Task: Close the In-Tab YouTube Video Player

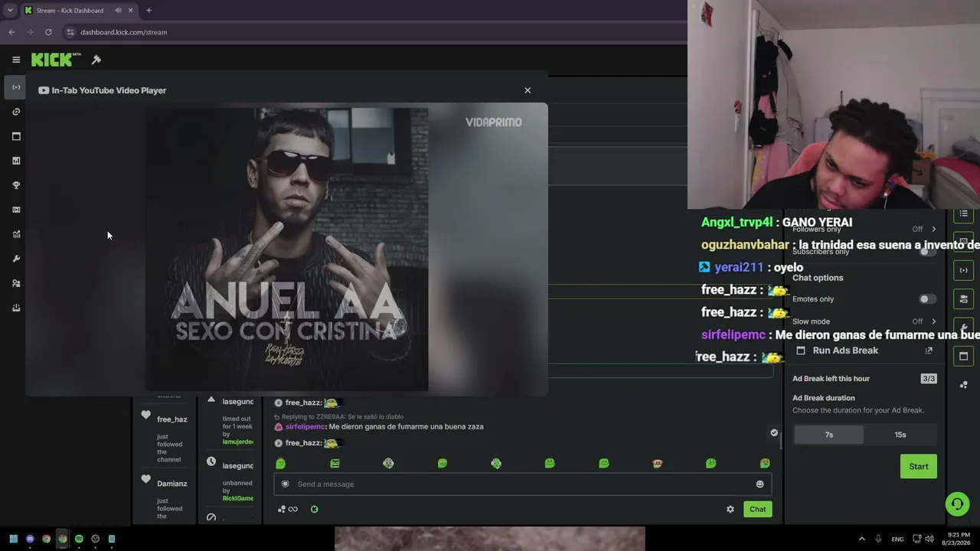Action: [x=528, y=90]
